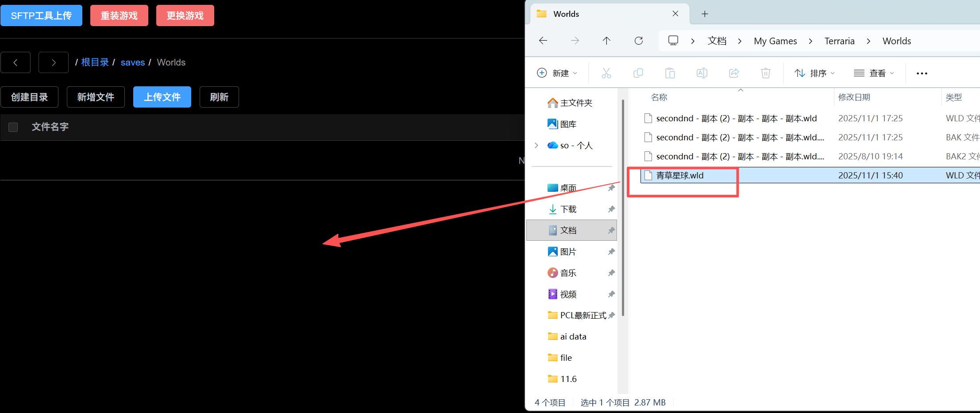Click the 重装游戏 button
This screenshot has width=980, height=413.
[119, 16]
